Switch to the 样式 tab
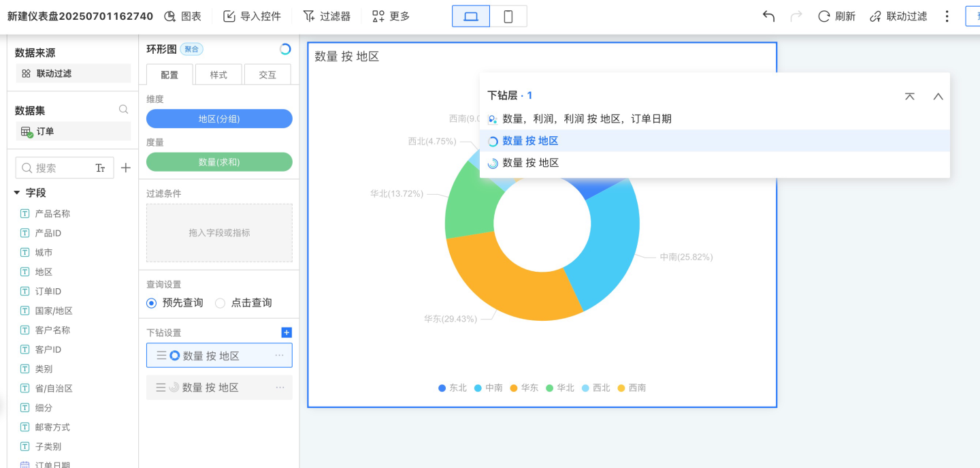The height and width of the screenshot is (468, 980). pos(218,75)
